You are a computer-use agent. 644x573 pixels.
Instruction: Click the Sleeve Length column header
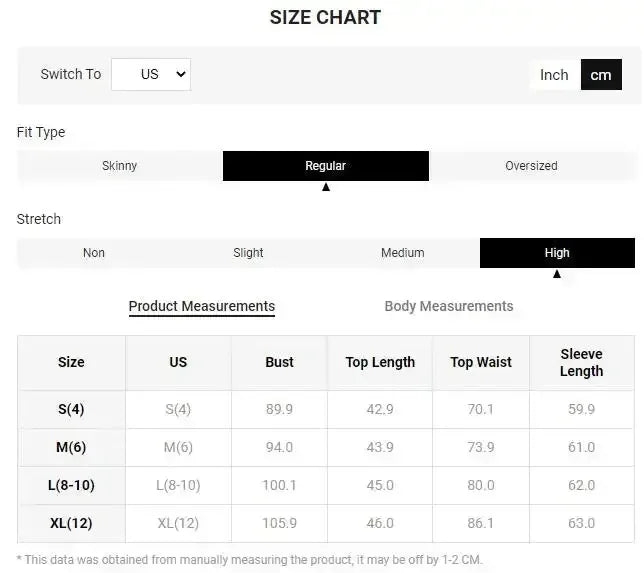[581, 362]
